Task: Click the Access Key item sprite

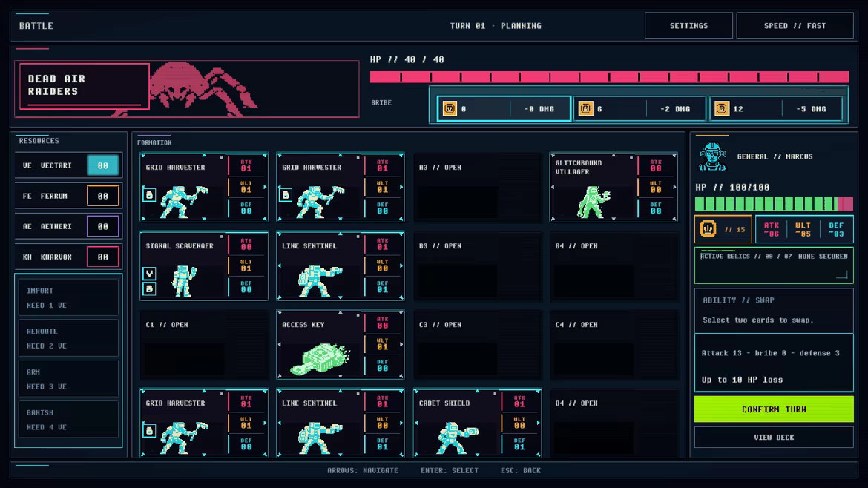Action: [320, 358]
